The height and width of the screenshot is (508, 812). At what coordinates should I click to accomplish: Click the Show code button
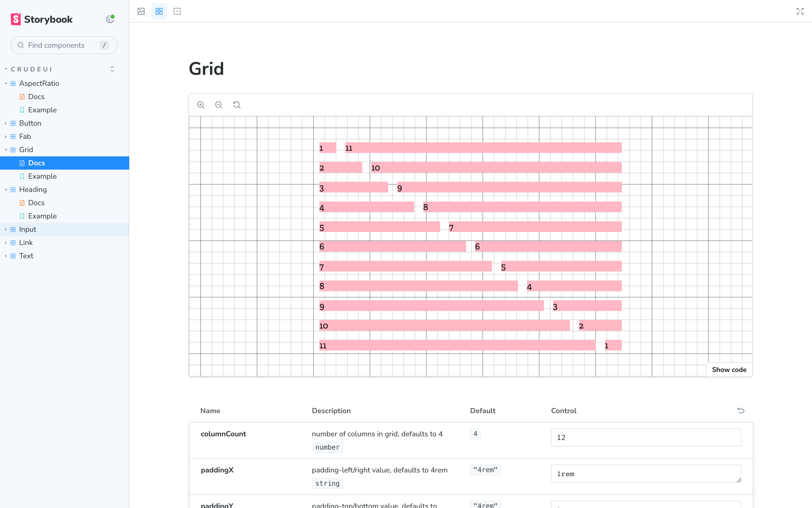click(x=729, y=370)
